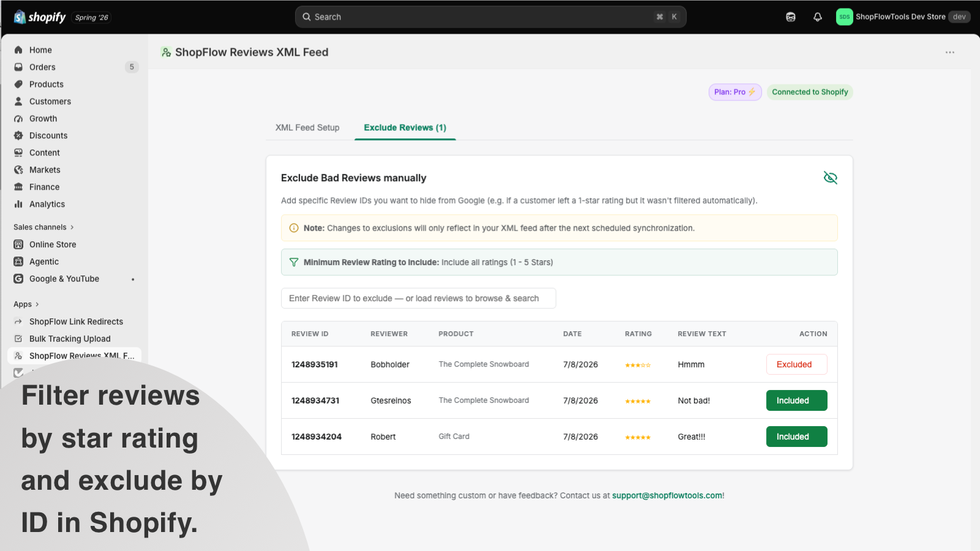Open Customers in the sidebar
Image resolution: width=980 pixels, height=551 pixels.
50,102
